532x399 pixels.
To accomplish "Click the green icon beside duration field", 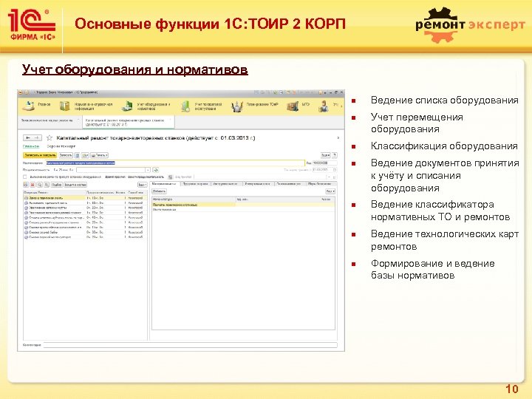I will pyautogui.click(x=156, y=170).
